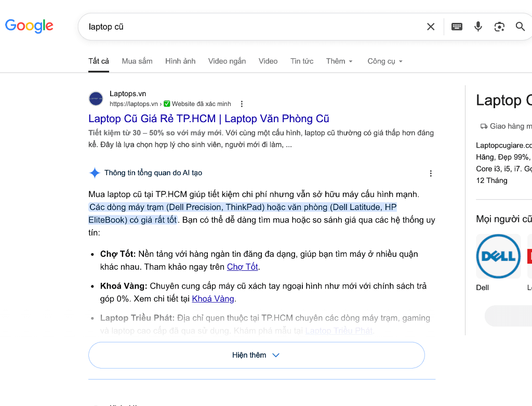Screen dimensions: 532x406
Task: Open the Khoá Vàng link
Action: pos(213,299)
